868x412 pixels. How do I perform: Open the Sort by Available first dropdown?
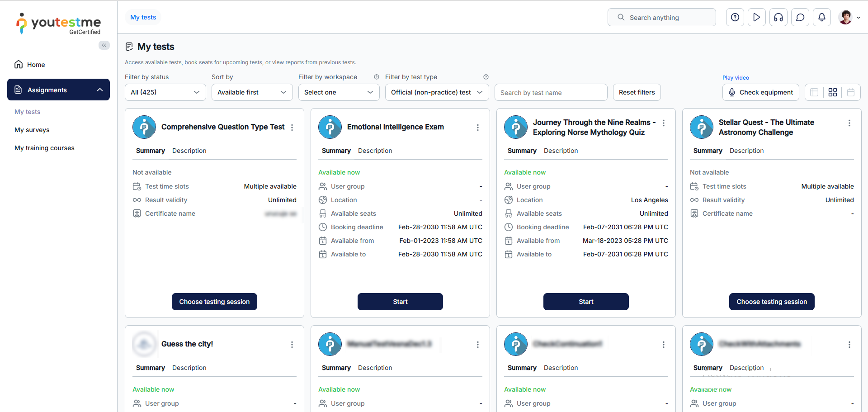click(252, 92)
